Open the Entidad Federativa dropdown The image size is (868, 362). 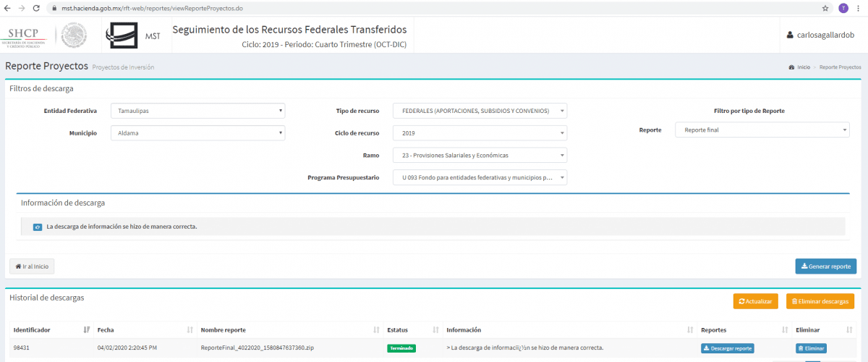[197, 111]
